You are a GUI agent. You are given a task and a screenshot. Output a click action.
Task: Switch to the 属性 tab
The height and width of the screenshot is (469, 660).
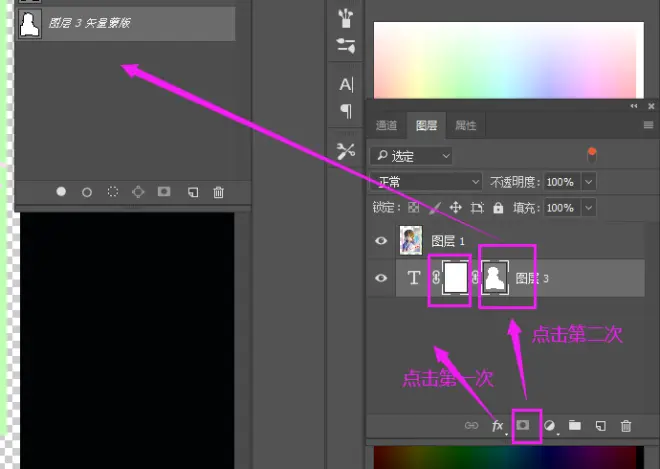pos(466,125)
